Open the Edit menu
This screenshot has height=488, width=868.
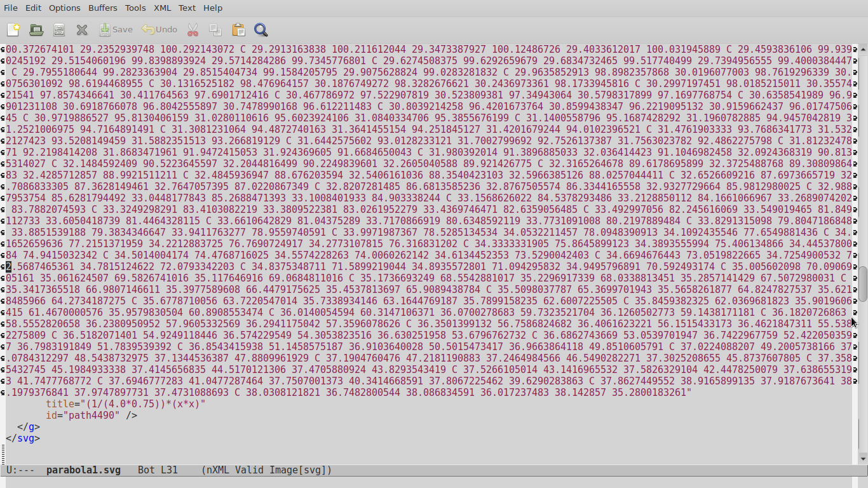pos(33,8)
